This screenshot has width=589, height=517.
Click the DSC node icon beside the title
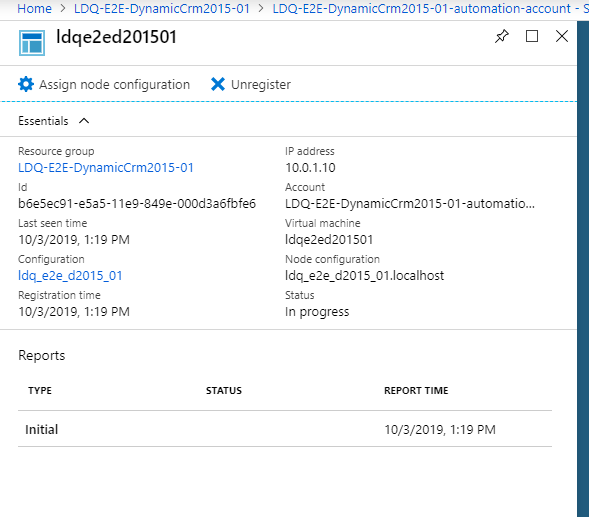pos(32,43)
